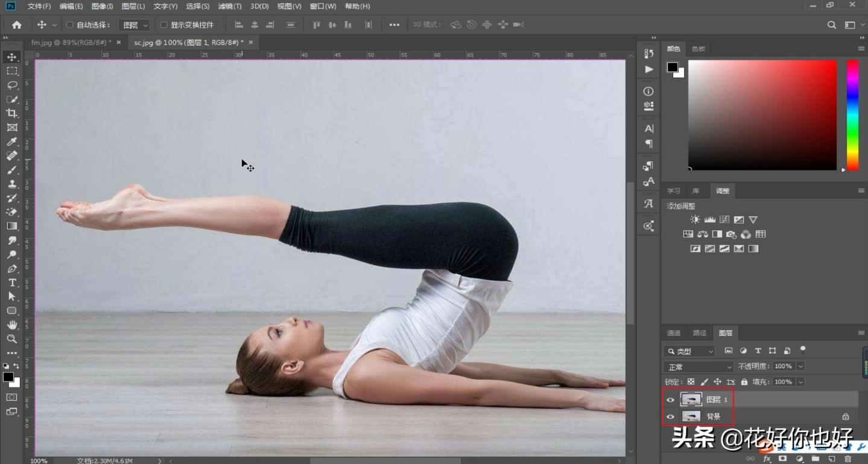Open the 图像(I) menu
This screenshot has width=868, height=464.
pos(103,6)
